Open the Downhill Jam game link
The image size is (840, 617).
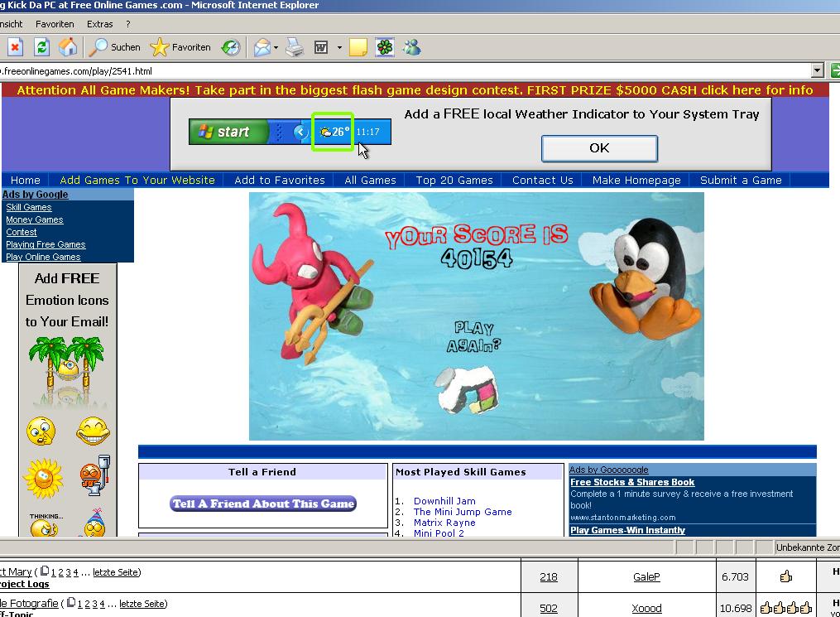[444, 501]
